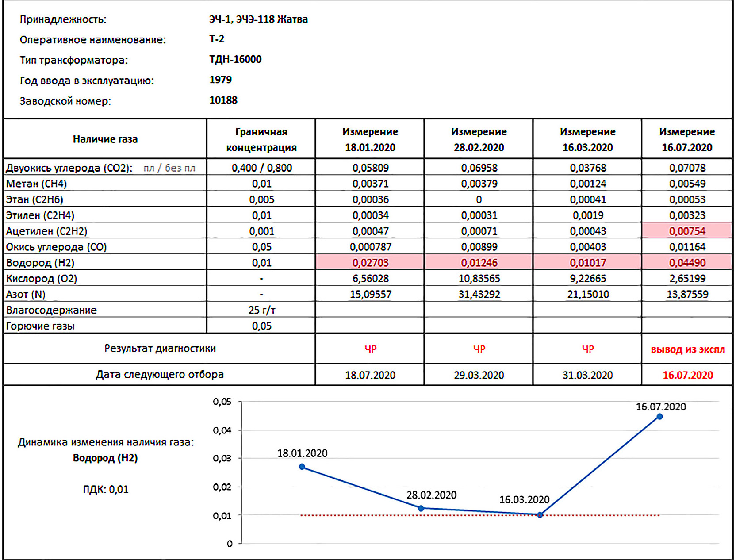Click the 'Метан (CH4)' row label
The width and height of the screenshot is (736, 560).
36,184
